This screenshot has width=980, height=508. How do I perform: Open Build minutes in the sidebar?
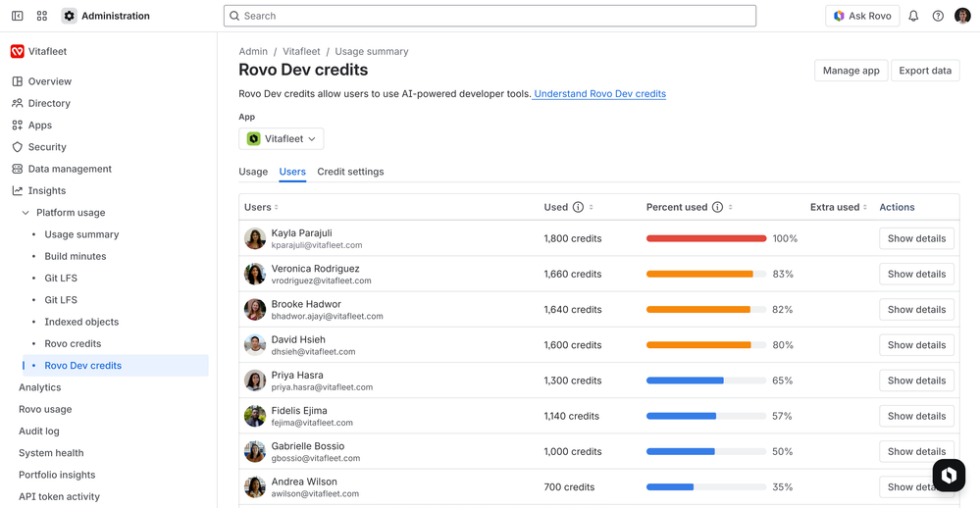coord(75,256)
